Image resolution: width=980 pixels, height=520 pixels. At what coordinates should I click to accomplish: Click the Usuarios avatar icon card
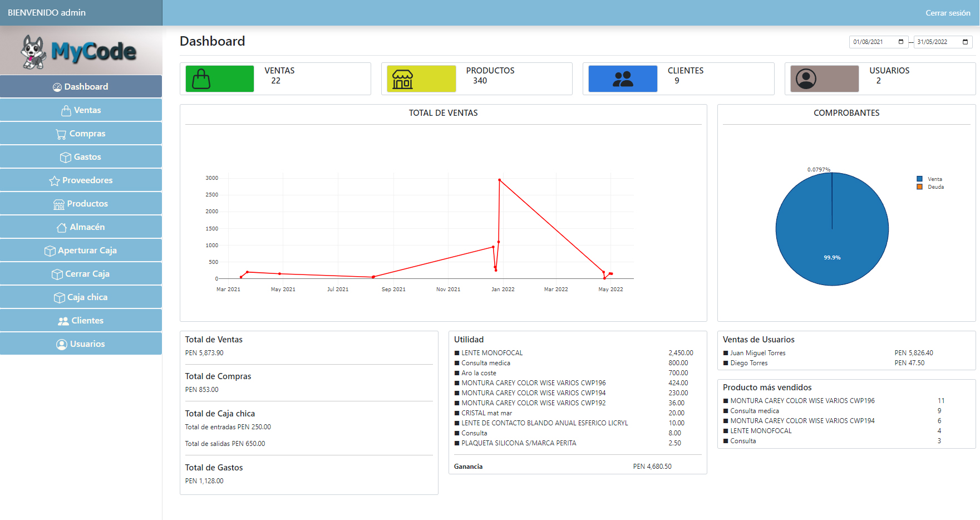tap(824, 79)
